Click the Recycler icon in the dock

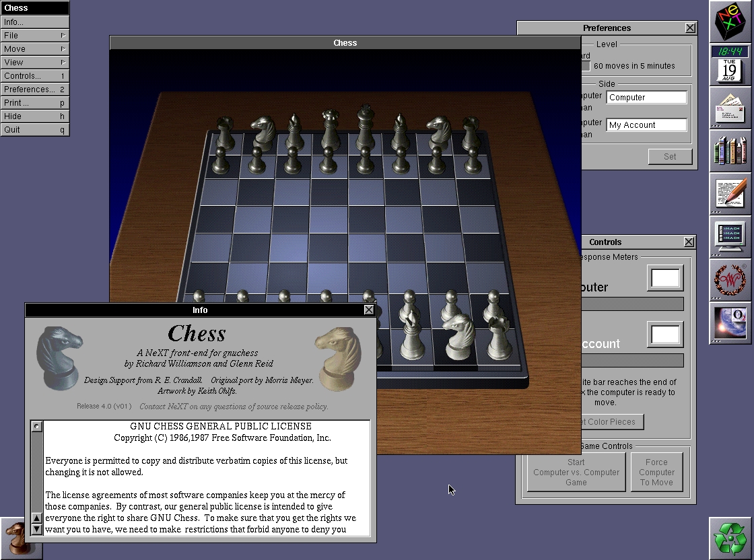click(730, 538)
